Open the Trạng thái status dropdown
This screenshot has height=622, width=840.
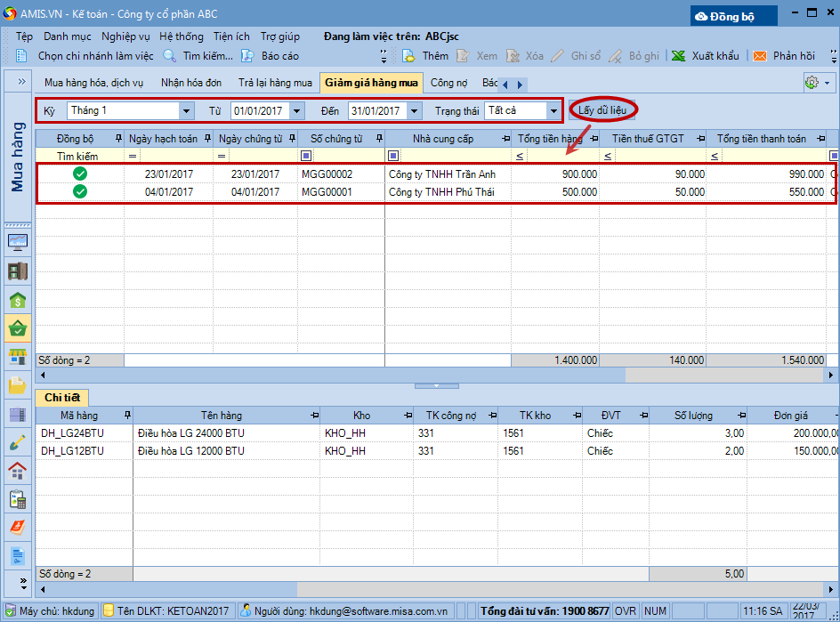click(x=553, y=111)
